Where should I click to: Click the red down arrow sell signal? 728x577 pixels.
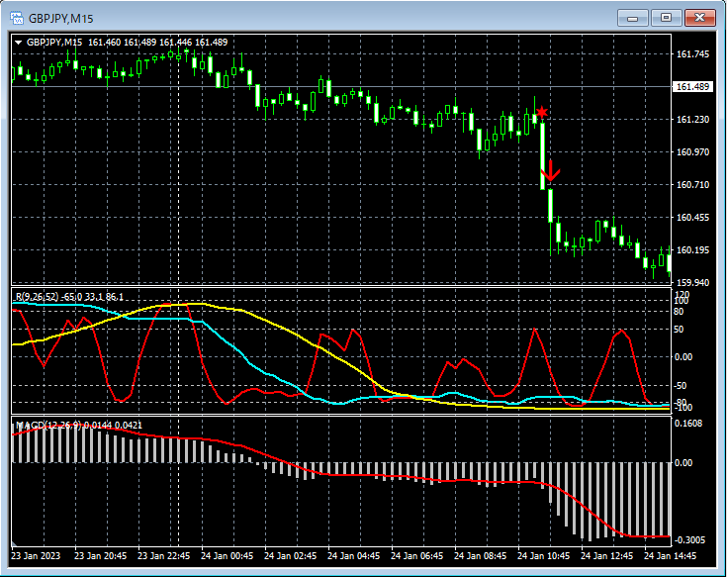pyautogui.click(x=552, y=170)
